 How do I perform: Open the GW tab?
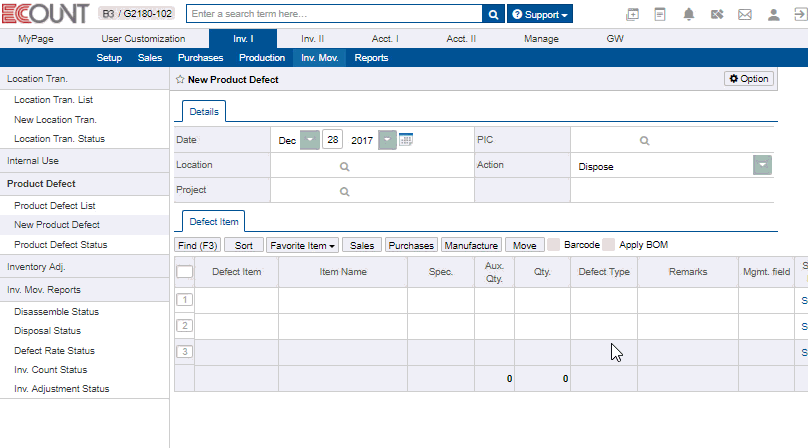click(615, 39)
